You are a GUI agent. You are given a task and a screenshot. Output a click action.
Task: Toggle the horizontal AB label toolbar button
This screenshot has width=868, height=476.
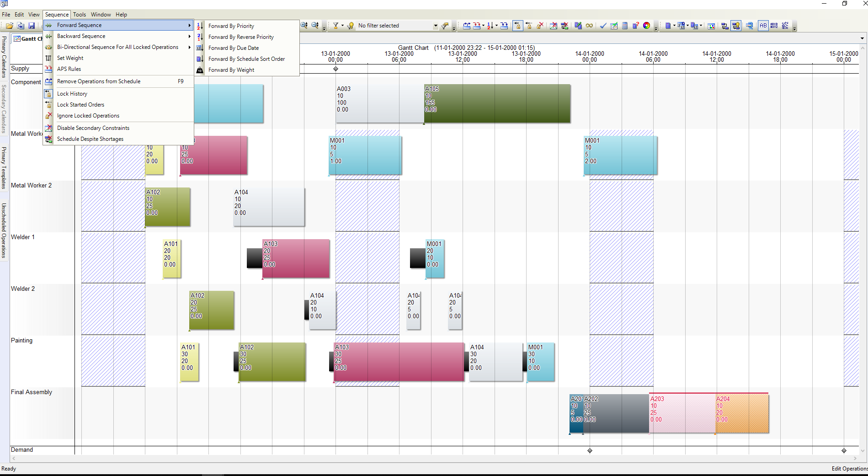point(763,26)
